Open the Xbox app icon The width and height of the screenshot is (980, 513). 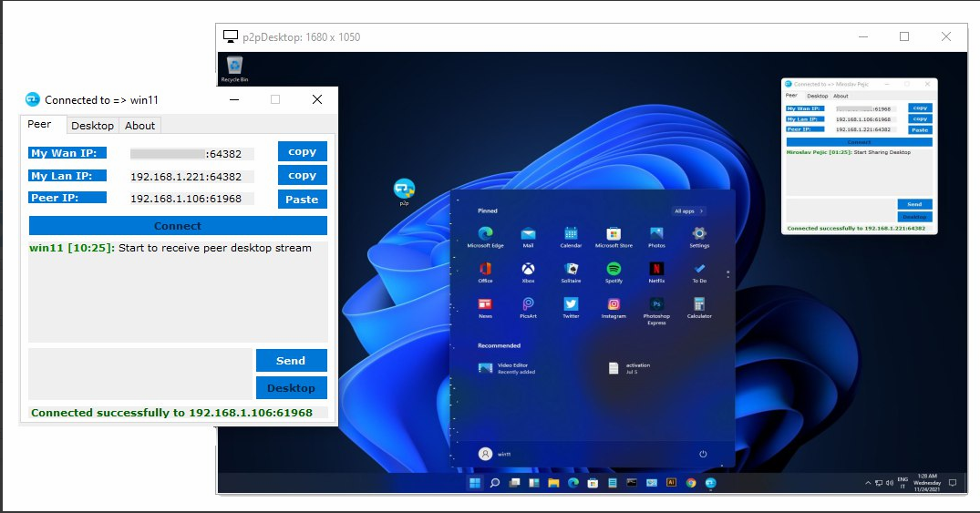coord(528,270)
